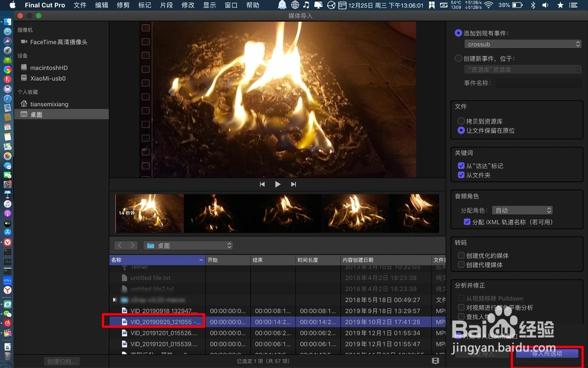Open the 帮助 menu
Viewport: 588px width, 368px height.
coord(253,5)
